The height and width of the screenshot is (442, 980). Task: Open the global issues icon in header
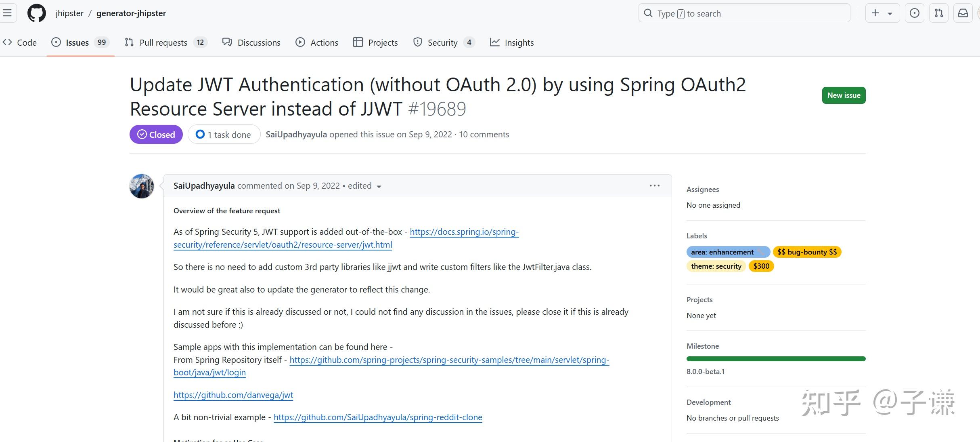(x=914, y=13)
